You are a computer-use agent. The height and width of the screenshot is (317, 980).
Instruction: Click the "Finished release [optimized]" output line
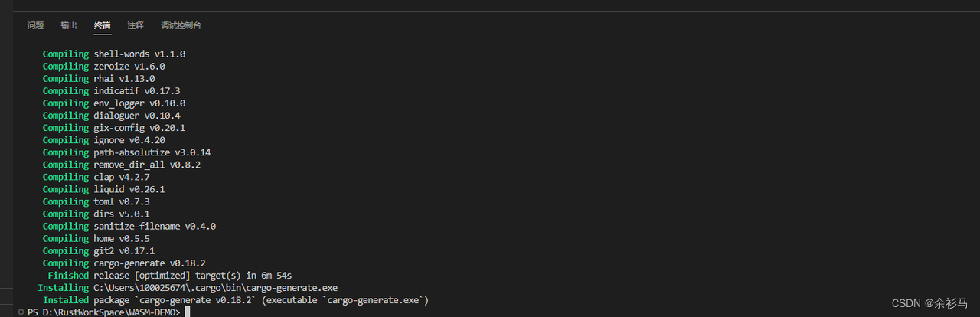(x=168, y=276)
